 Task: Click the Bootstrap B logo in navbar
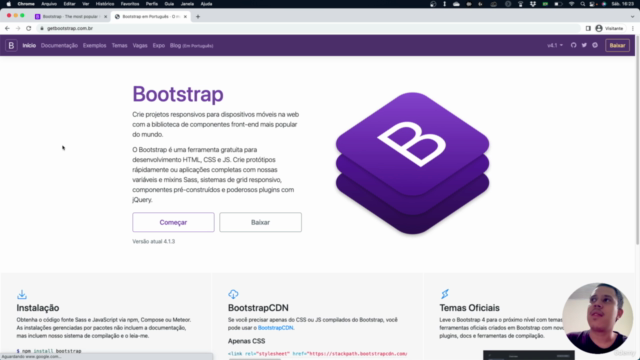(x=11, y=45)
